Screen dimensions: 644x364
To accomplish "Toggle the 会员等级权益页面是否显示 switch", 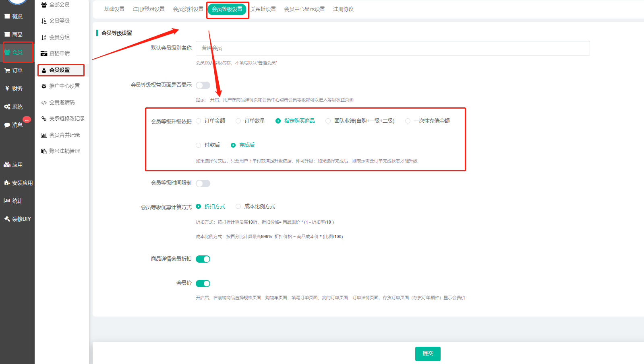I will pyautogui.click(x=203, y=85).
